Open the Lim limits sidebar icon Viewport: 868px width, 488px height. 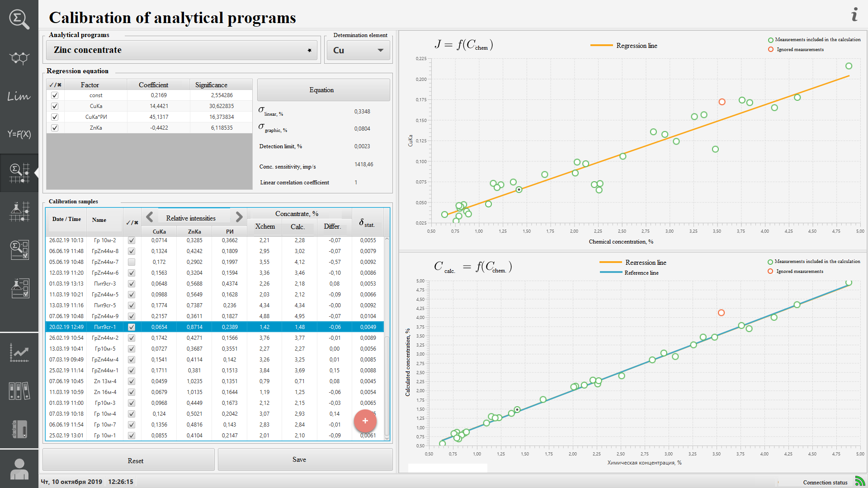pyautogui.click(x=19, y=96)
